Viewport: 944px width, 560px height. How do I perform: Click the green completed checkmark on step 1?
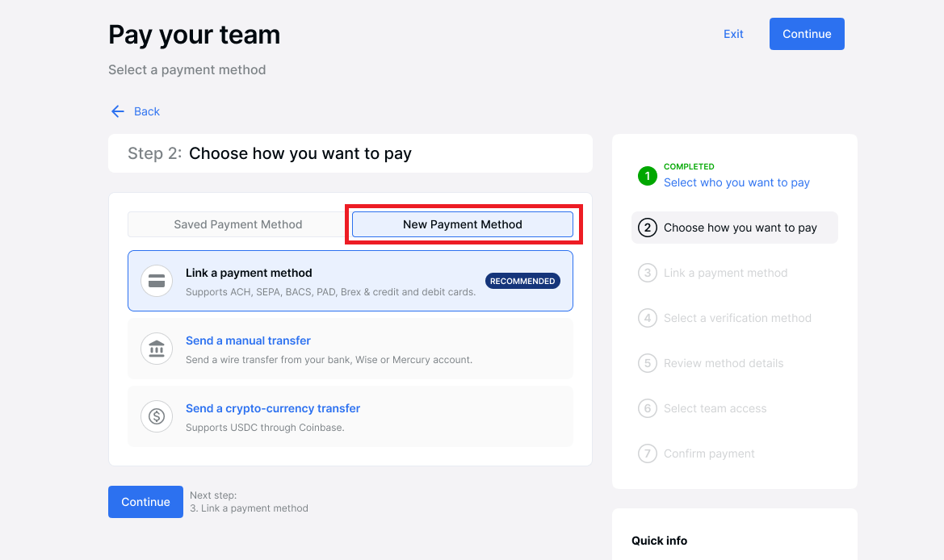647,176
